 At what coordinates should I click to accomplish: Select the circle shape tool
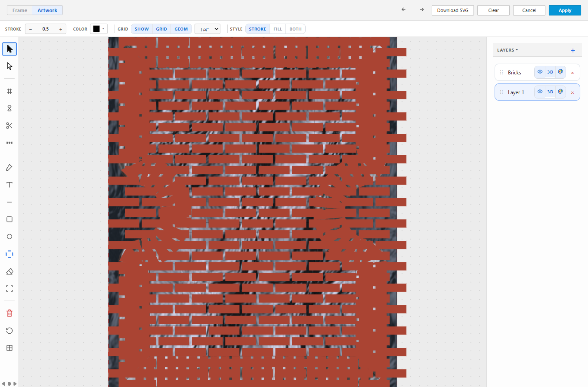[9, 236]
